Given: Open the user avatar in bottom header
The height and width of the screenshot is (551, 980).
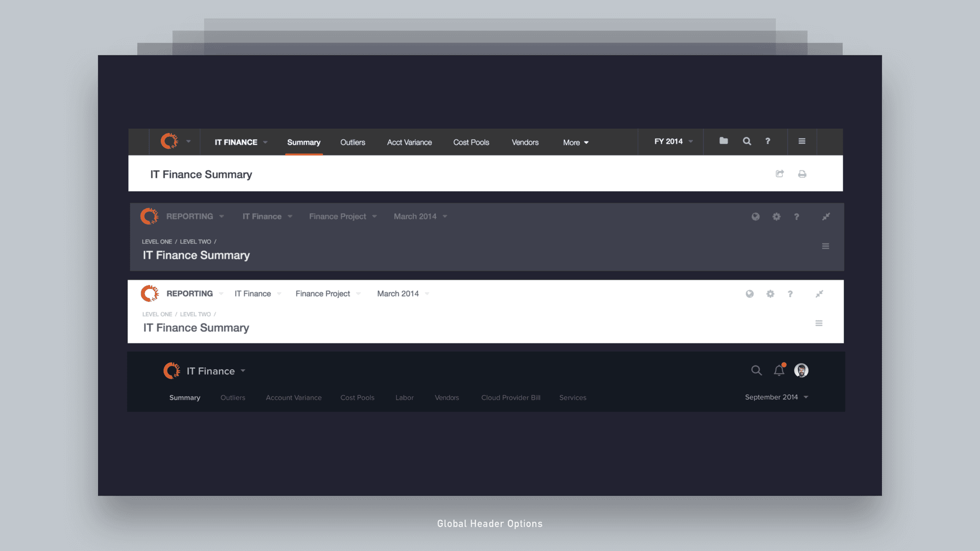Looking at the screenshot, I should [801, 370].
